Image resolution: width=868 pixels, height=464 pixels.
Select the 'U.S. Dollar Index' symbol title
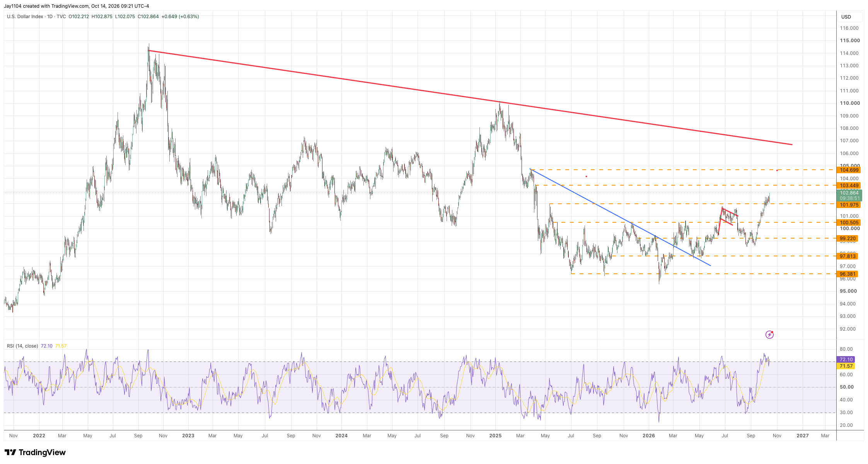click(25, 17)
